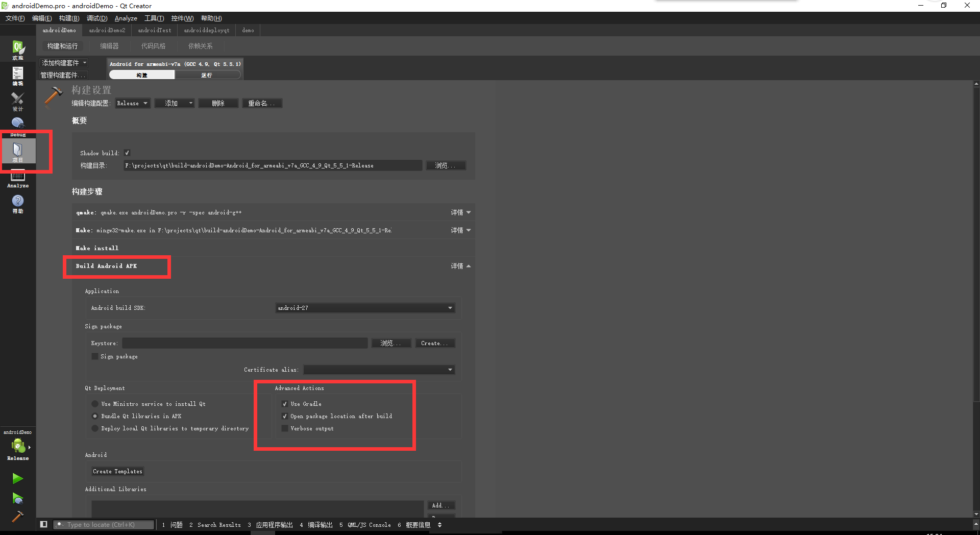Viewport: 980px width, 535px height.
Task: Expand Make step 详情
Action: [460, 230]
